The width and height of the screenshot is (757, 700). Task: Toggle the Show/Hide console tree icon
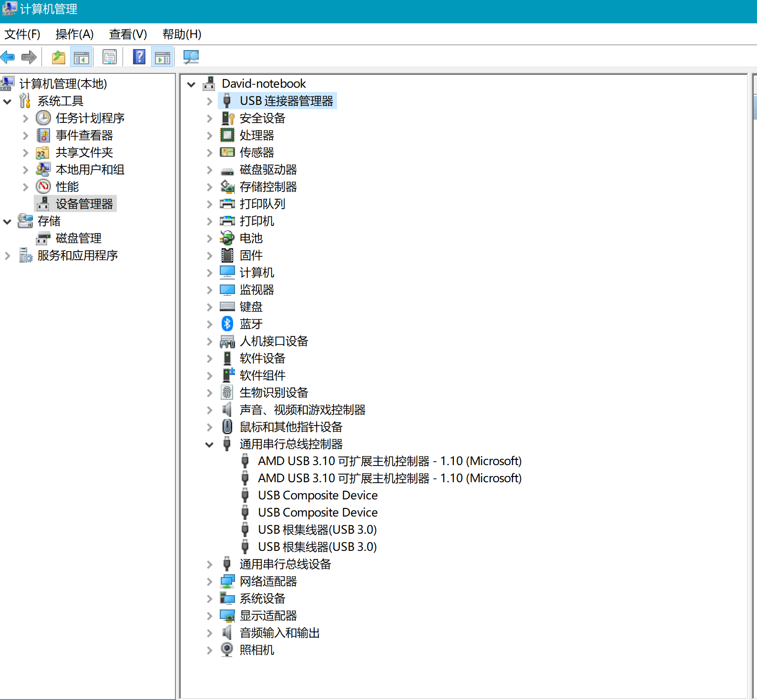click(x=82, y=58)
